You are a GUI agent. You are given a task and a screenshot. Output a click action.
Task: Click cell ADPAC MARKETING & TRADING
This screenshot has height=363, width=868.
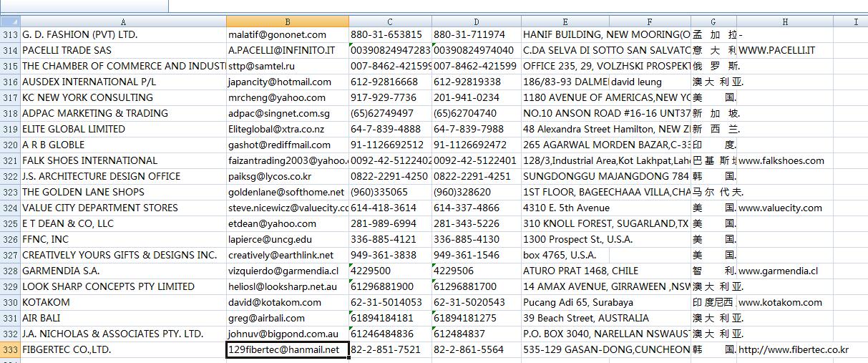[124, 113]
